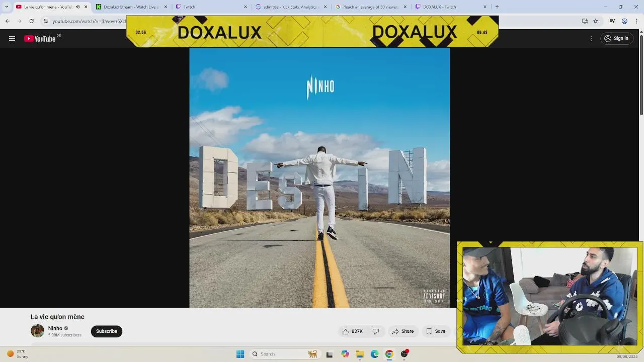Open Copilot from the taskbar
The height and width of the screenshot is (362, 644).
click(345, 354)
